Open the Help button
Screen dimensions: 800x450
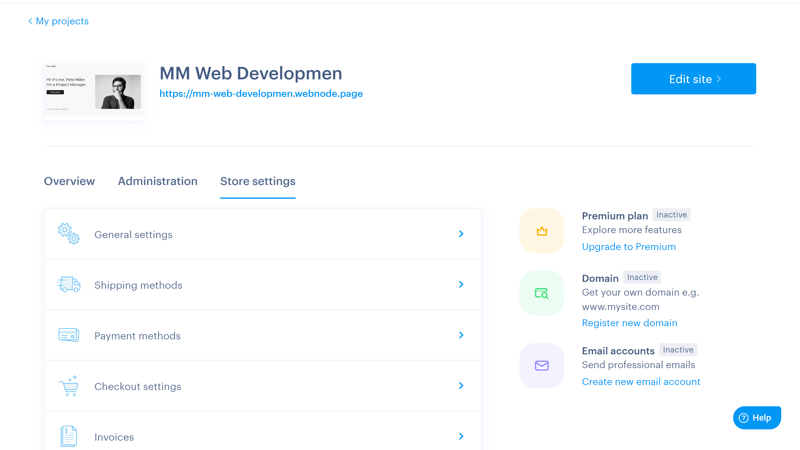click(757, 418)
